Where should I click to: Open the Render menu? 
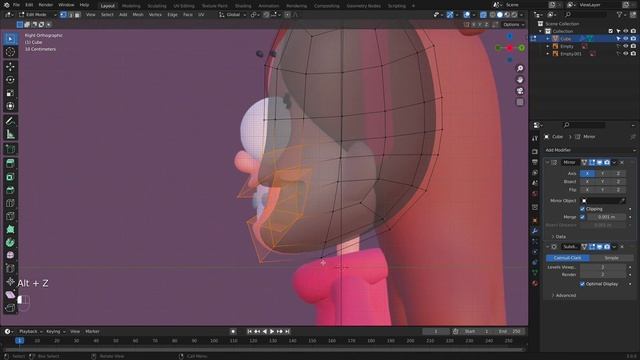click(46, 5)
